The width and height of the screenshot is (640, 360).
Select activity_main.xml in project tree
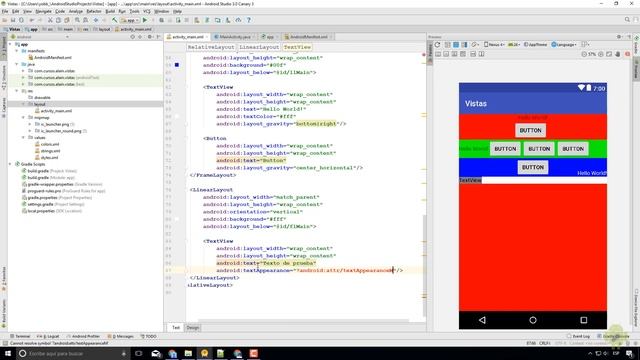(x=56, y=111)
